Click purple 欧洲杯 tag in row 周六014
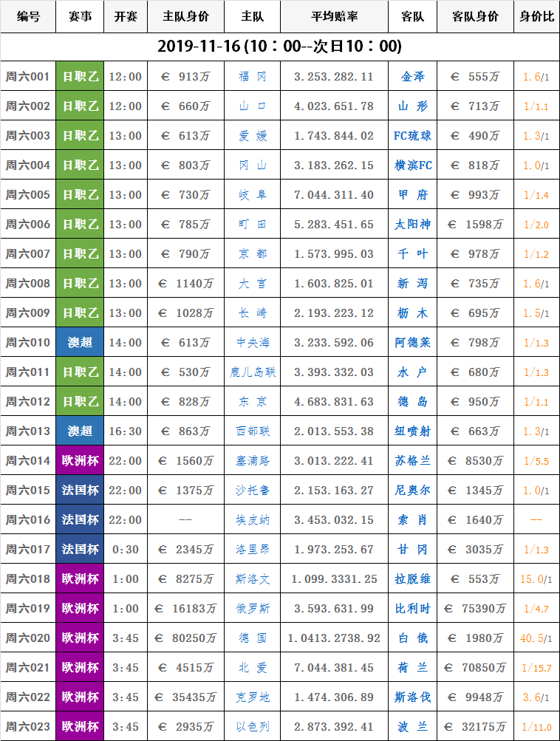Viewport: 560px width, 741px height. [x=80, y=461]
